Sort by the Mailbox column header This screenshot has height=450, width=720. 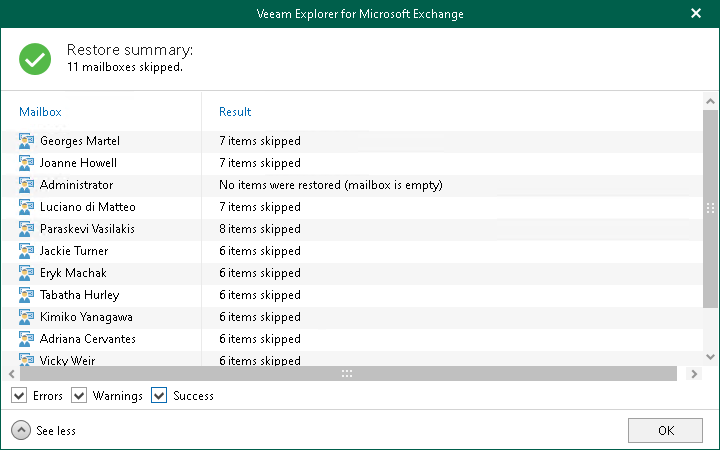(40, 112)
